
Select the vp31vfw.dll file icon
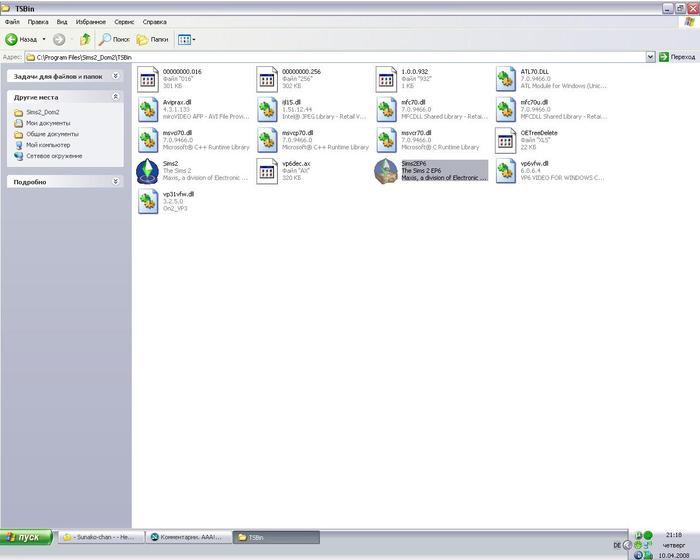148,201
